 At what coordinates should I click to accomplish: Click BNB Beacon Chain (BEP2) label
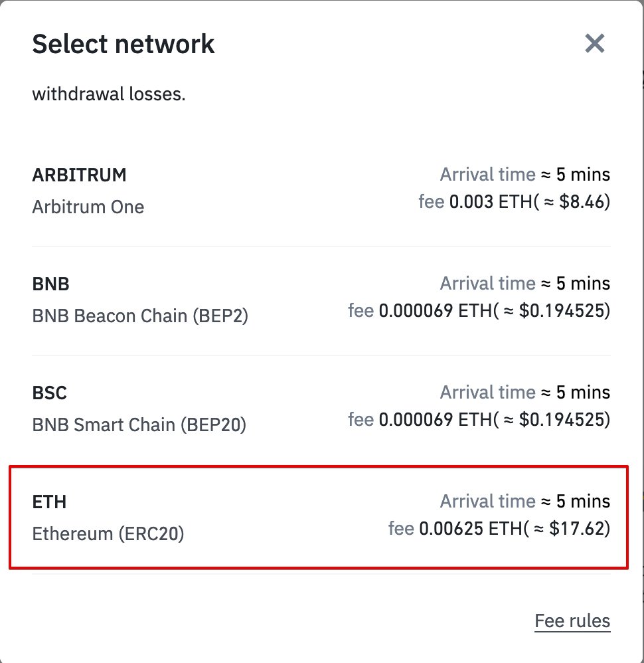tap(139, 316)
